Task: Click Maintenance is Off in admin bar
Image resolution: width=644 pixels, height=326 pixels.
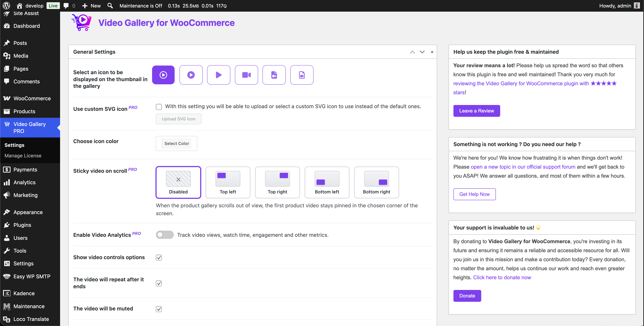Action: click(141, 5)
